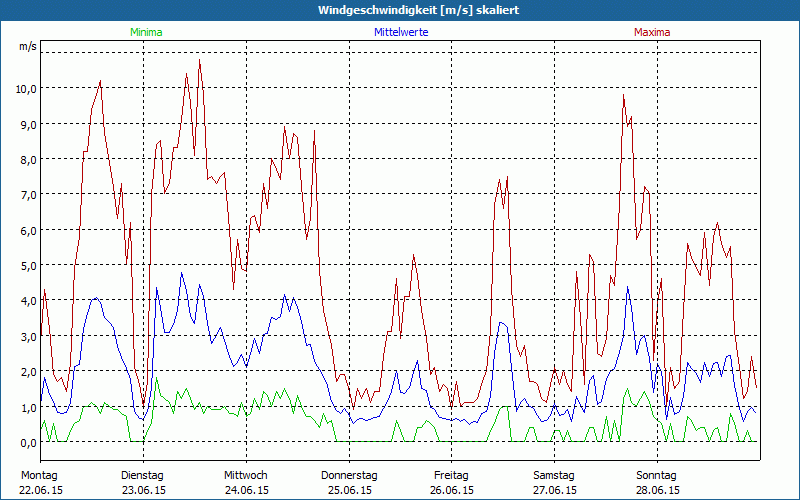Click the 'Mittwoch' day label
The width and height of the screenshot is (800, 500).
245,476
